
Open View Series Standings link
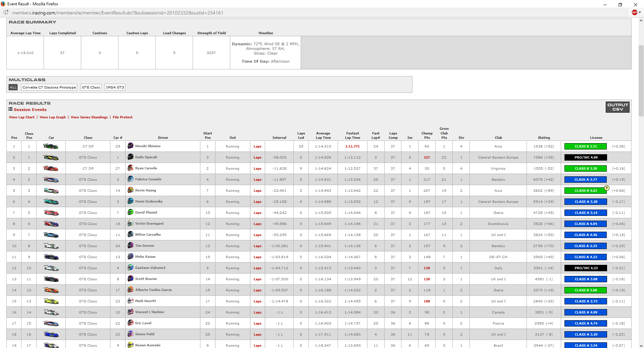(x=89, y=117)
